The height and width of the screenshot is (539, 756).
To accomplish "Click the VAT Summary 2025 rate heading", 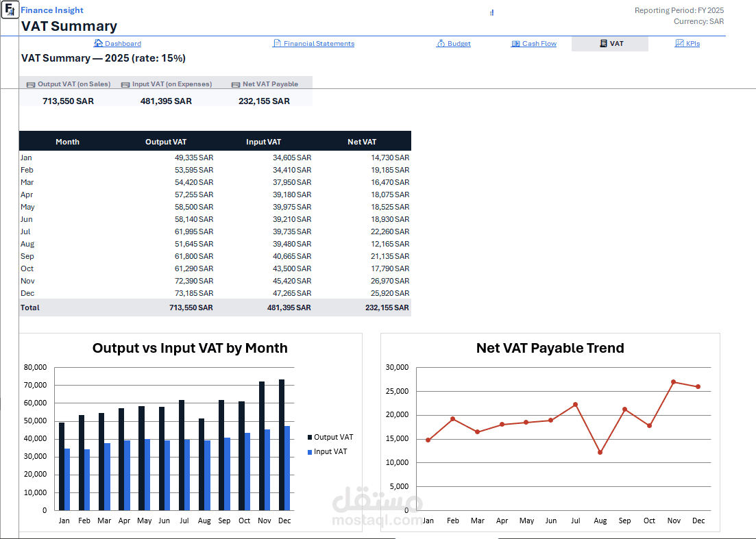I will click(x=103, y=58).
